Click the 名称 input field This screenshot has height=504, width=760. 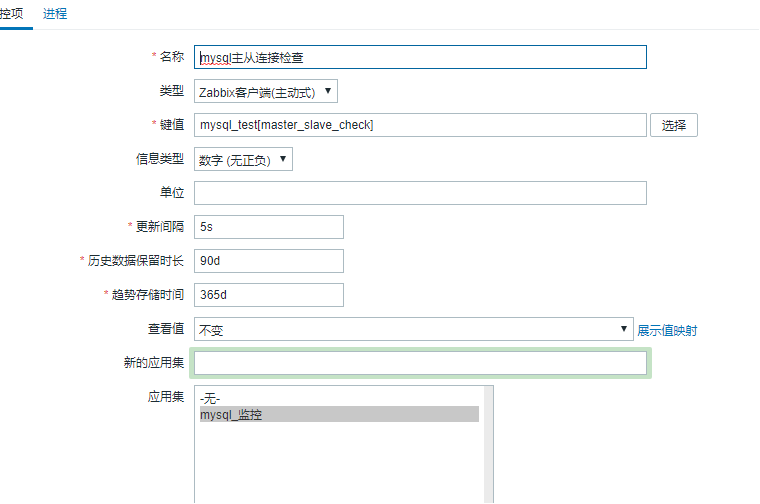[420, 57]
